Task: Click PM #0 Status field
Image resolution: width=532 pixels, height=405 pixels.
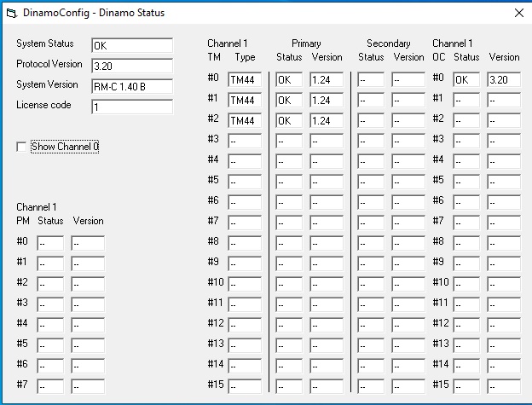Action: coord(50,244)
